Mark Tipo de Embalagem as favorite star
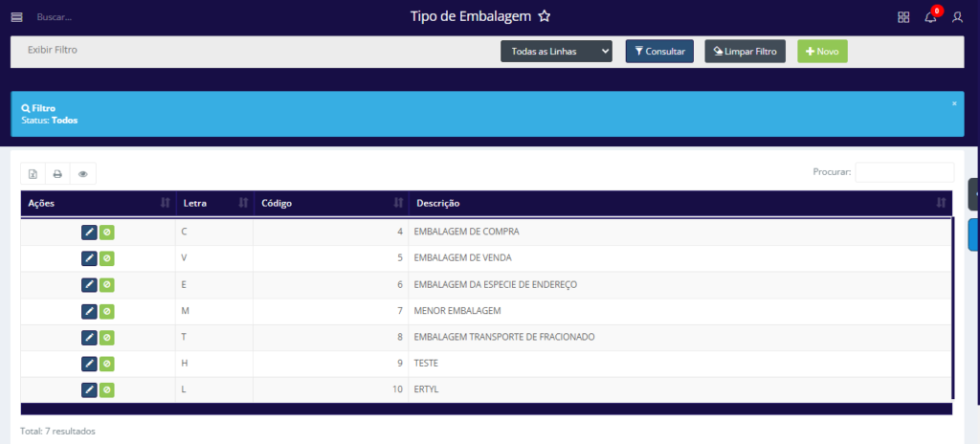This screenshot has height=444, width=980. coord(544,16)
